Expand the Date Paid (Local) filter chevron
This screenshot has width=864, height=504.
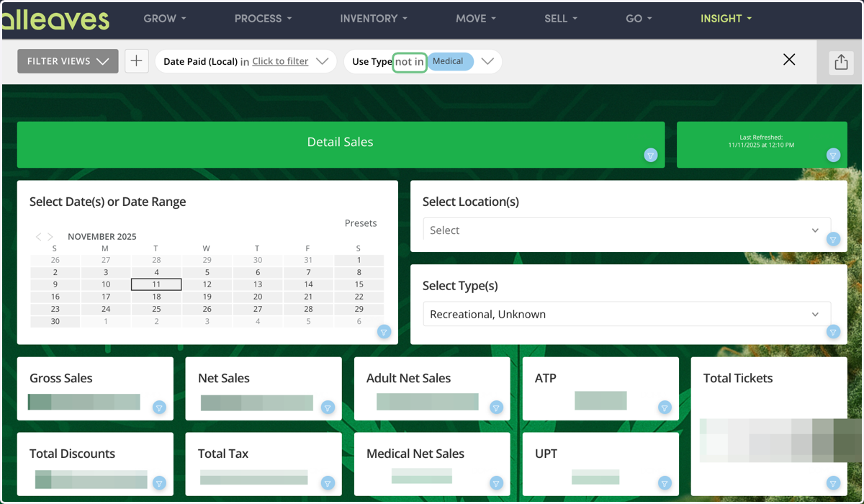[x=323, y=61]
